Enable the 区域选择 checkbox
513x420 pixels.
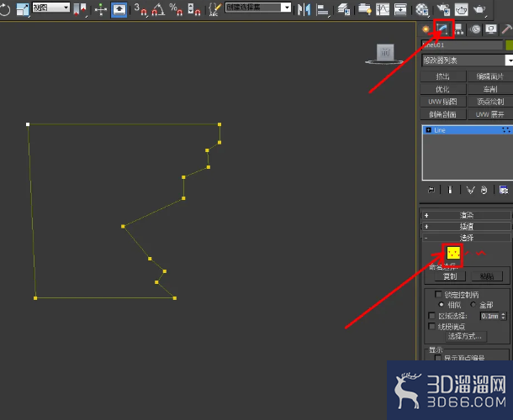pyautogui.click(x=432, y=316)
